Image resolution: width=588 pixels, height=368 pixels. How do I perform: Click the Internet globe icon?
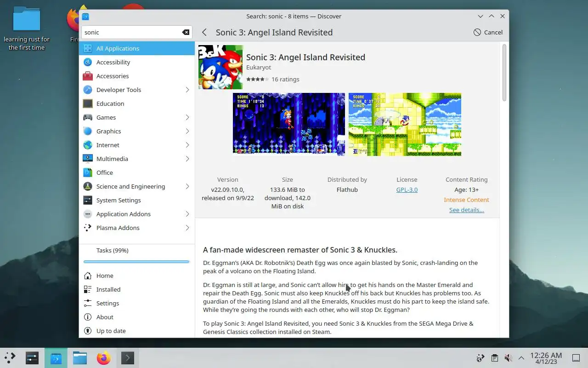point(88,145)
